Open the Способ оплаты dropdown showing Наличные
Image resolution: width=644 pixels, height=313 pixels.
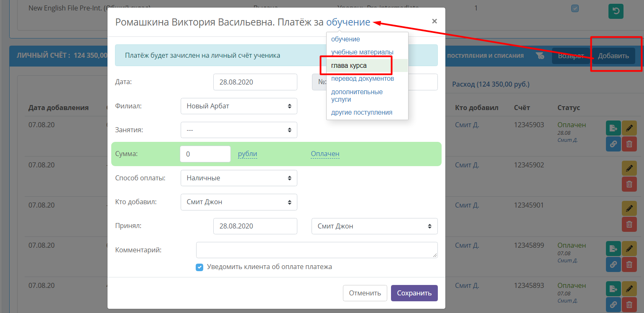coord(239,178)
